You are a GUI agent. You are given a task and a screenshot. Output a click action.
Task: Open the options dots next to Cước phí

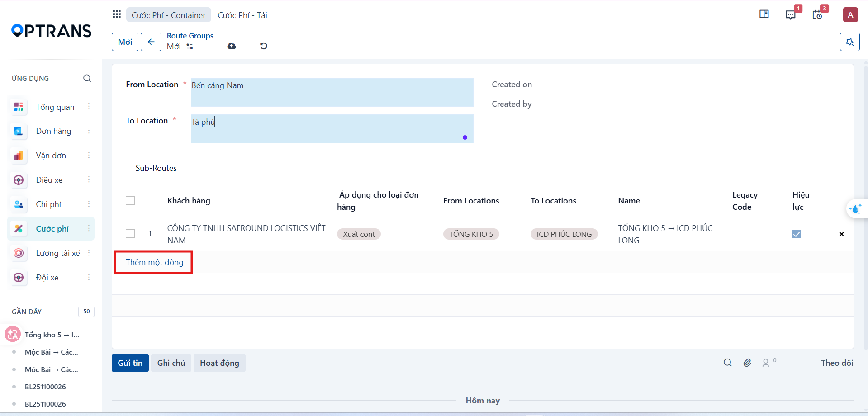89,229
